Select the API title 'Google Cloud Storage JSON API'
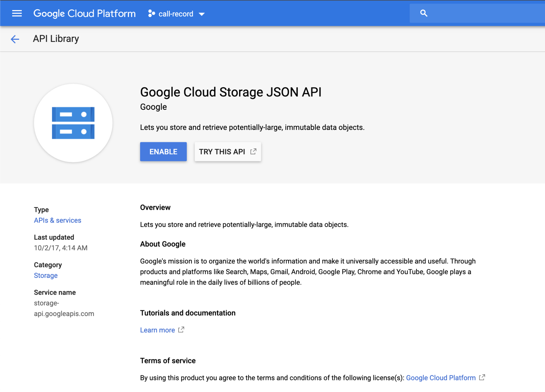 tap(231, 92)
